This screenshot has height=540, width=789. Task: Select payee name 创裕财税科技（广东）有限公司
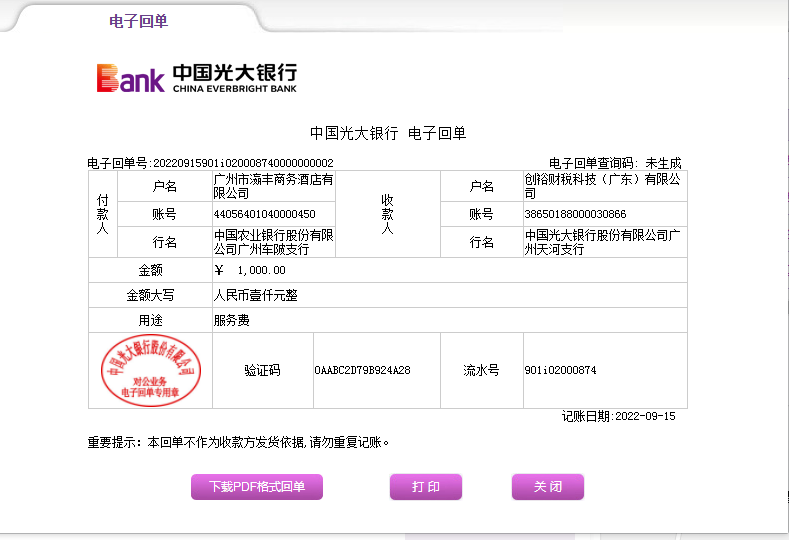tap(602, 186)
